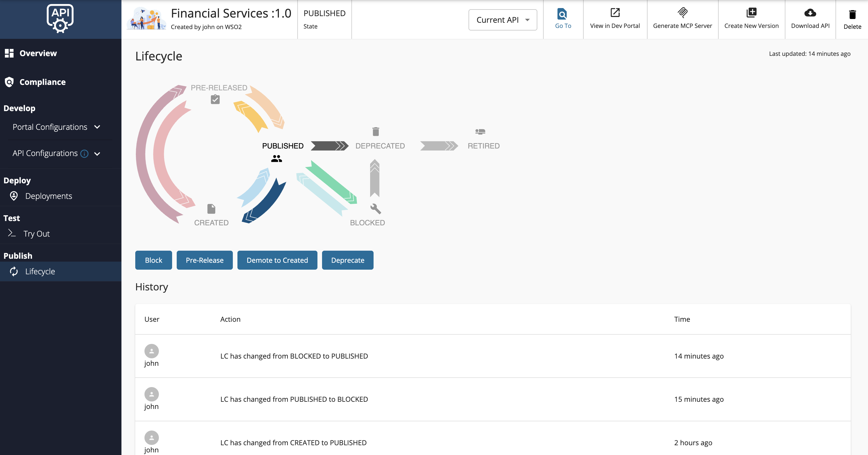This screenshot has width=868, height=455.
Task: Click the Generate MCP Server icon
Action: (x=683, y=12)
